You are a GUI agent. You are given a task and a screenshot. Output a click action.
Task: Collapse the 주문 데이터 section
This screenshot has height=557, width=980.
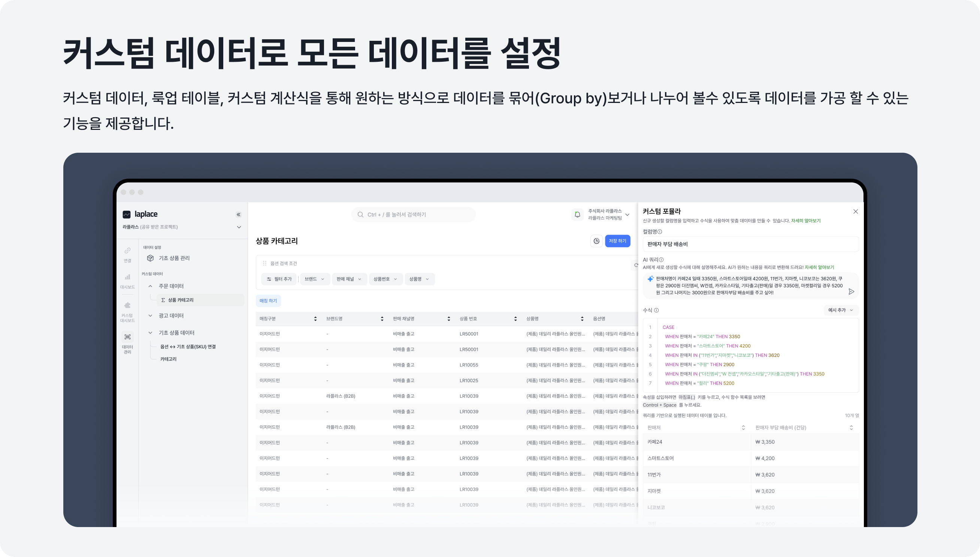(150, 286)
